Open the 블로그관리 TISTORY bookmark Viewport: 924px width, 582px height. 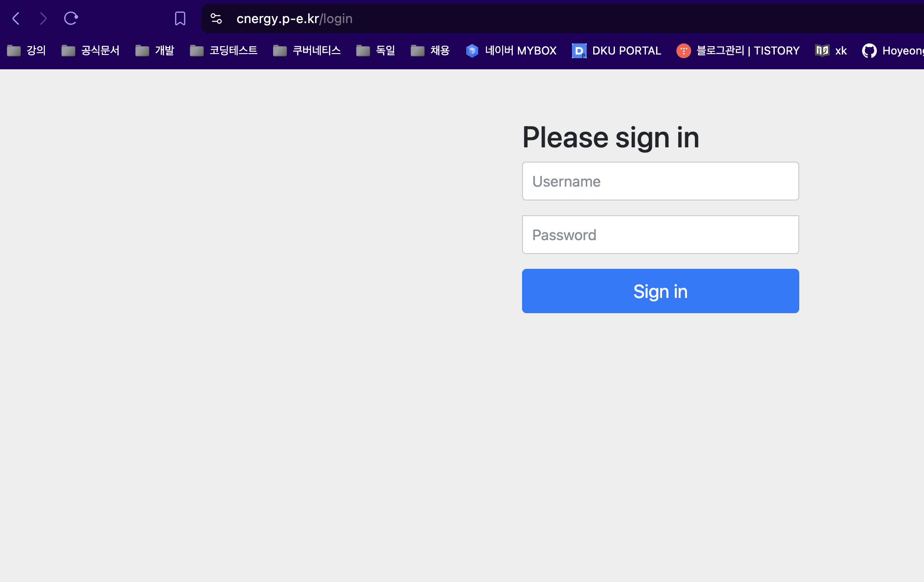coord(738,50)
